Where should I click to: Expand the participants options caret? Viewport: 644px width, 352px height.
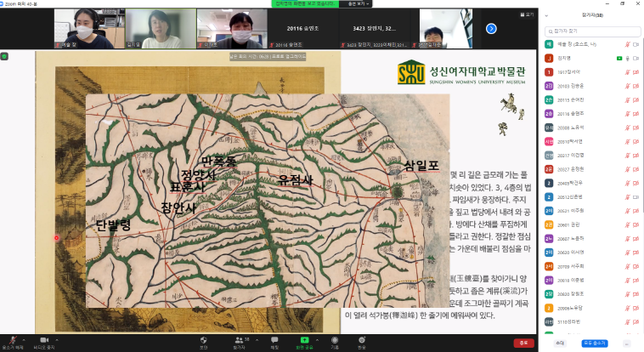point(257,340)
